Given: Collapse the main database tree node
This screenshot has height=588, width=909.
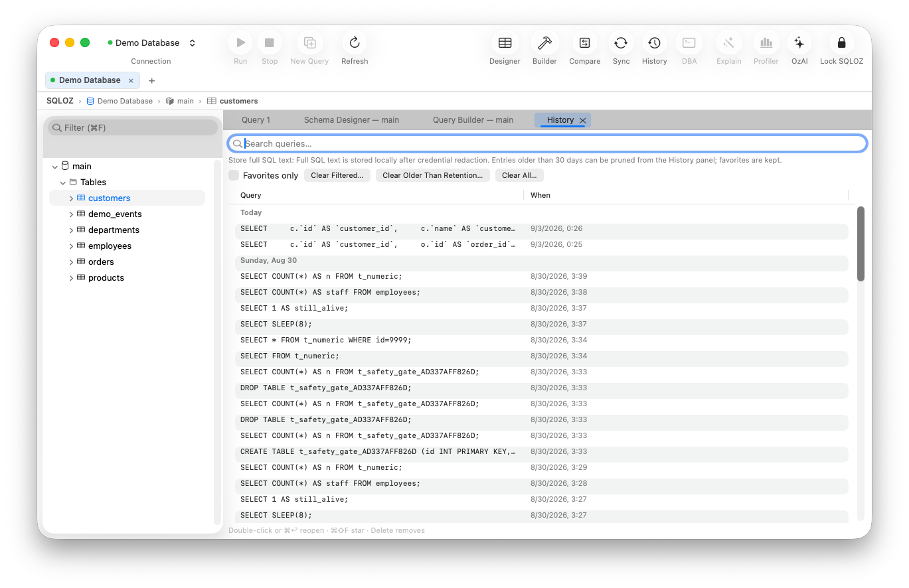Looking at the screenshot, I should pos(54,167).
